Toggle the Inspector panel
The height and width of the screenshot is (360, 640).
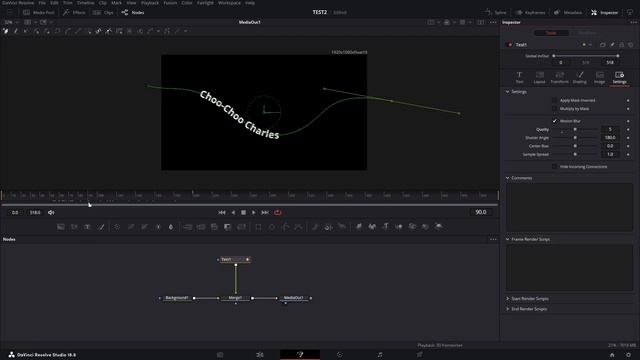604,13
